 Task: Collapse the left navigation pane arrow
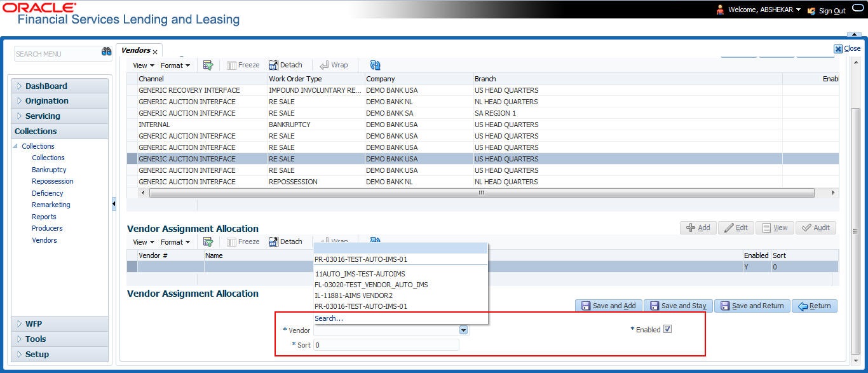point(114,204)
